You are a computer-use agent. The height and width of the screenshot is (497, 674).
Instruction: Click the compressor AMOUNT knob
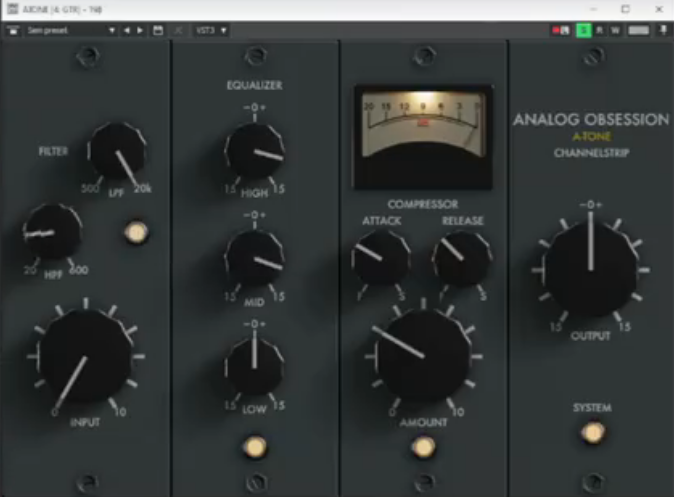(424, 356)
